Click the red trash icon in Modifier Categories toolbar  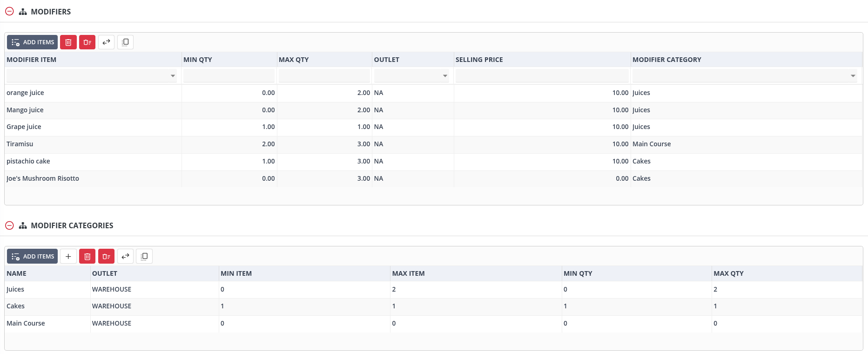(87, 256)
